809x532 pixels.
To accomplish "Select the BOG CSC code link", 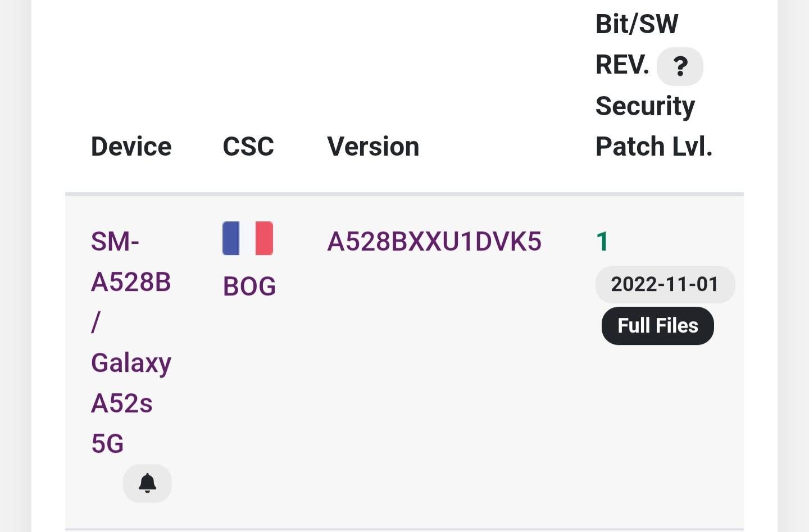I will [x=249, y=287].
